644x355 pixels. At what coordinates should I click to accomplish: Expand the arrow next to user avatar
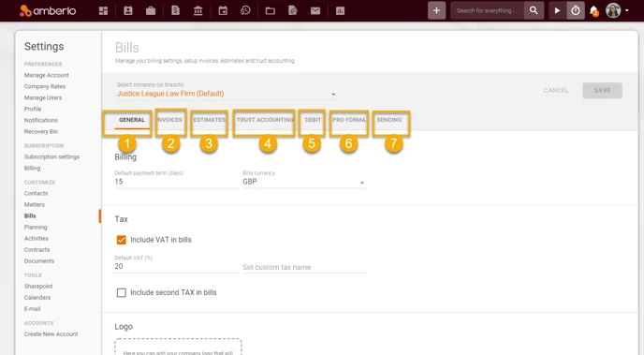point(627,10)
